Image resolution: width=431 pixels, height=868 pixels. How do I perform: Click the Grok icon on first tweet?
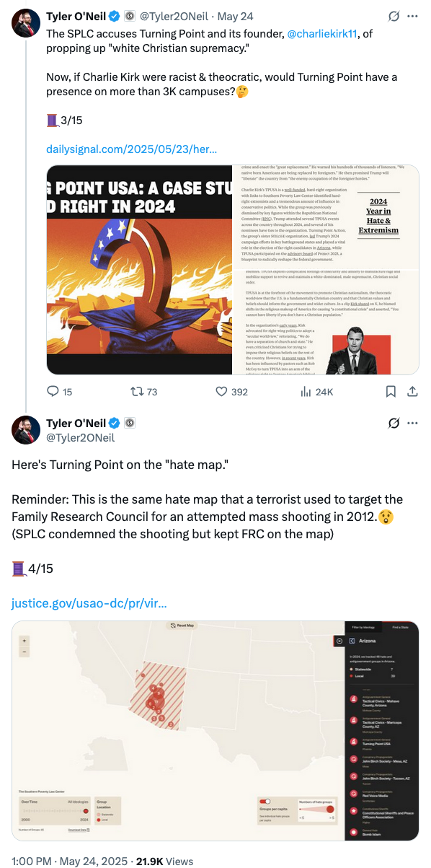pos(394,15)
